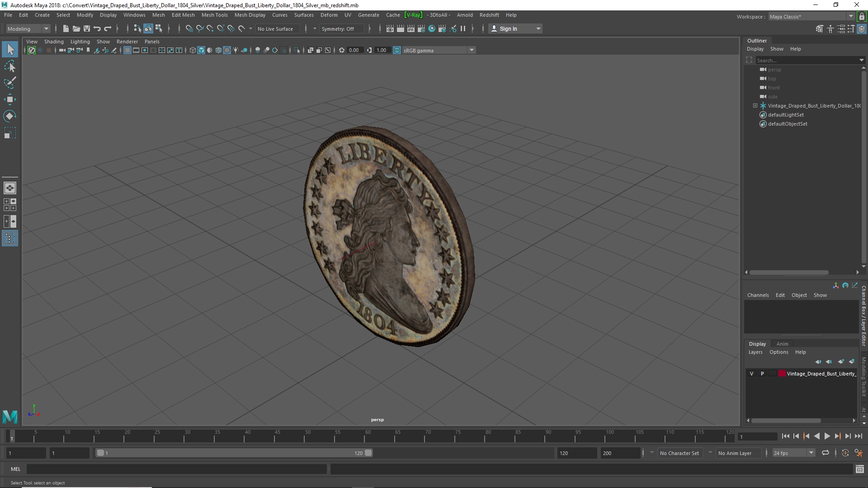Image resolution: width=868 pixels, height=488 pixels.
Task: Toggle the view color management button
Action: pyautogui.click(x=397, y=50)
